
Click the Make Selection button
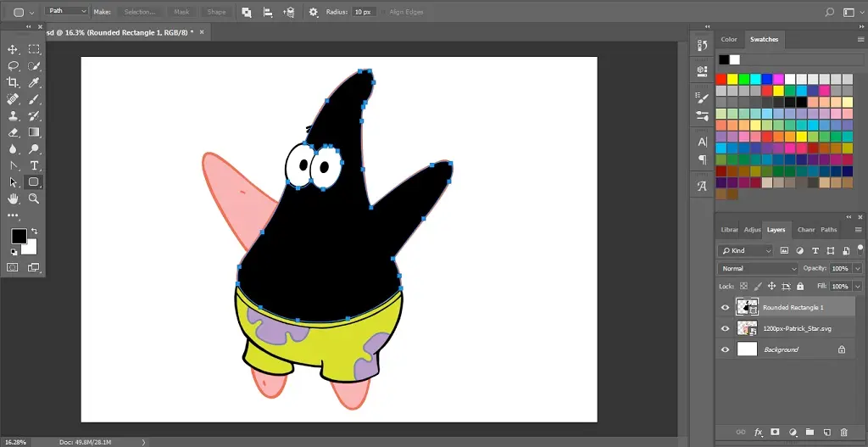(140, 12)
